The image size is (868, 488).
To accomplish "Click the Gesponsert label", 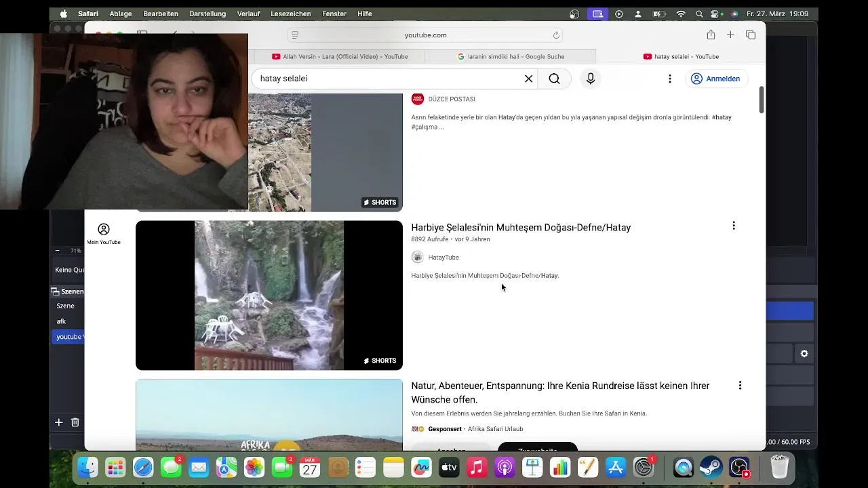I will click(x=445, y=429).
